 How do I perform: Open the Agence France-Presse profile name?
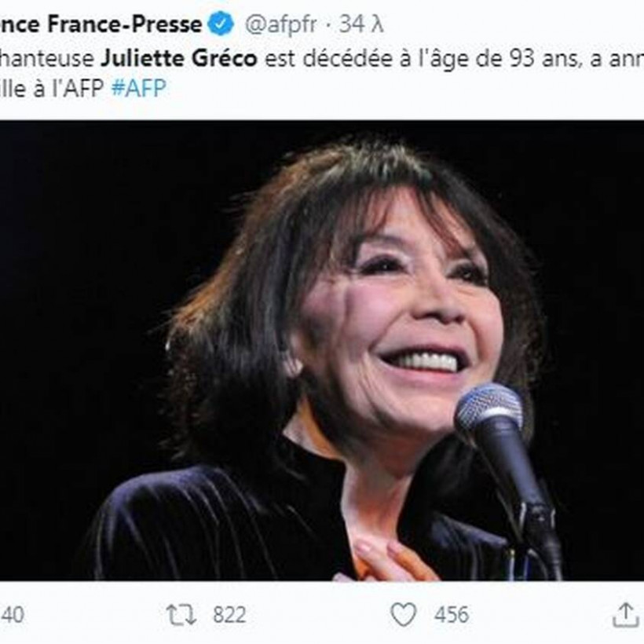101,24
